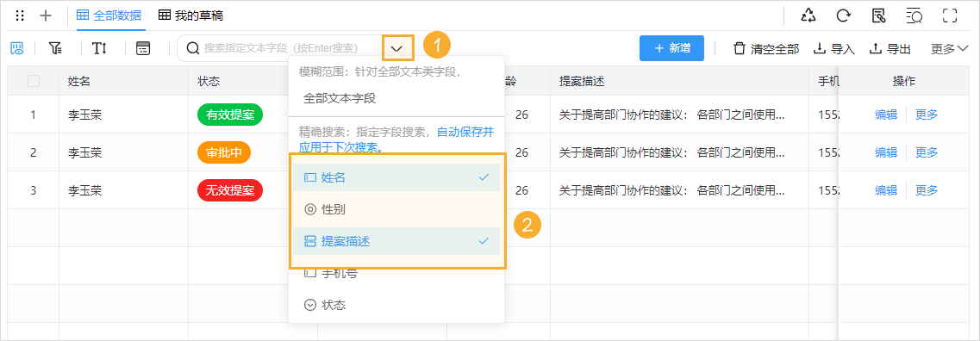980x341 pixels.
Task: Toggle 姓名 field in search list
Action: [x=396, y=177]
